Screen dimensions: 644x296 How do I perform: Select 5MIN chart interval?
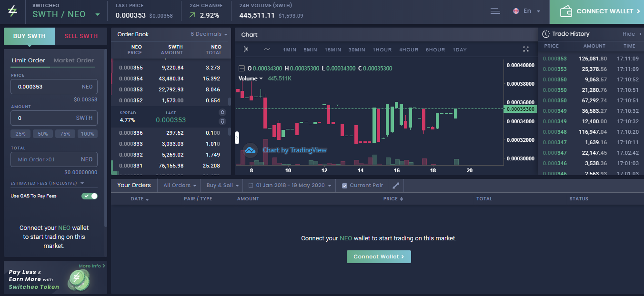(x=310, y=49)
